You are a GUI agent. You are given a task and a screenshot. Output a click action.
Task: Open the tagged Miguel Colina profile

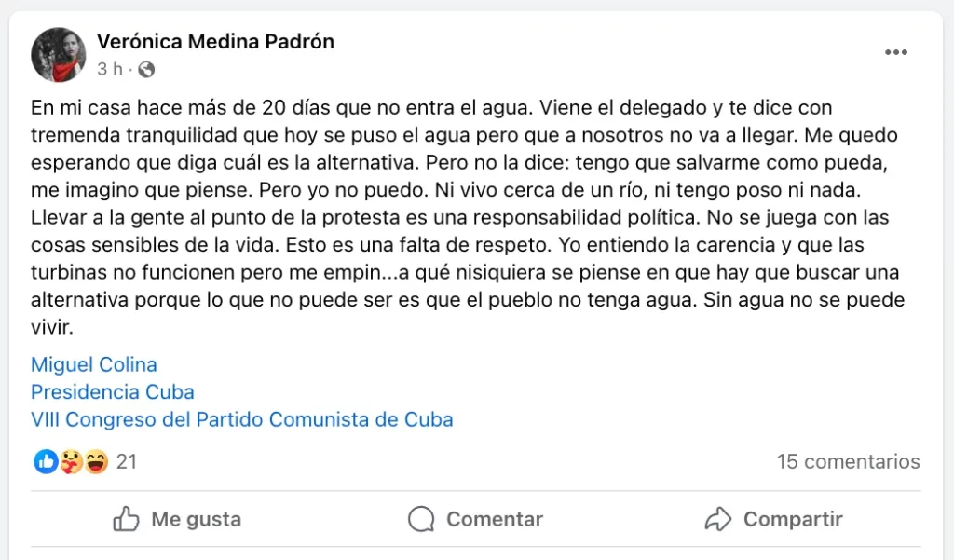click(93, 364)
